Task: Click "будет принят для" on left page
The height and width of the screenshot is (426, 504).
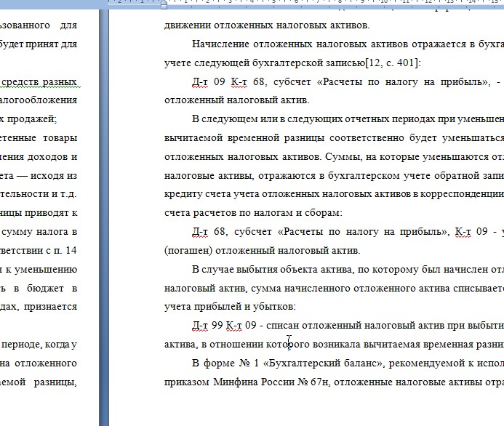Action: coord(39,44)
